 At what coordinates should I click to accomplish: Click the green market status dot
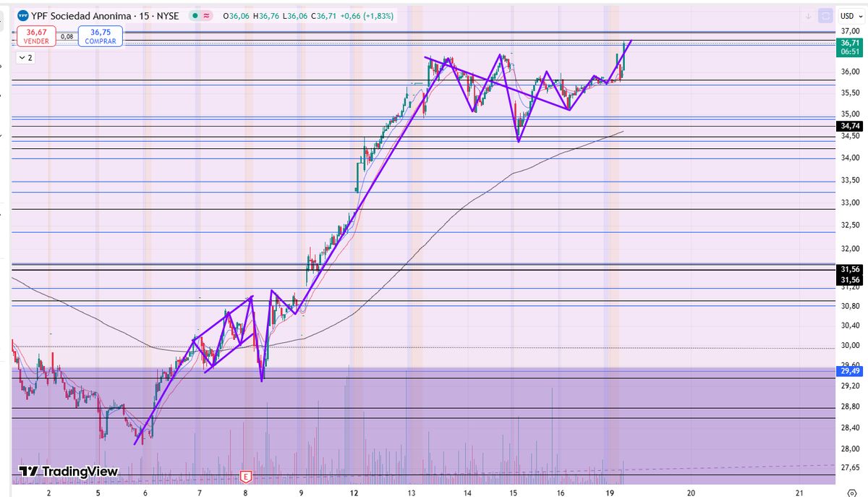tap(195, 15)
